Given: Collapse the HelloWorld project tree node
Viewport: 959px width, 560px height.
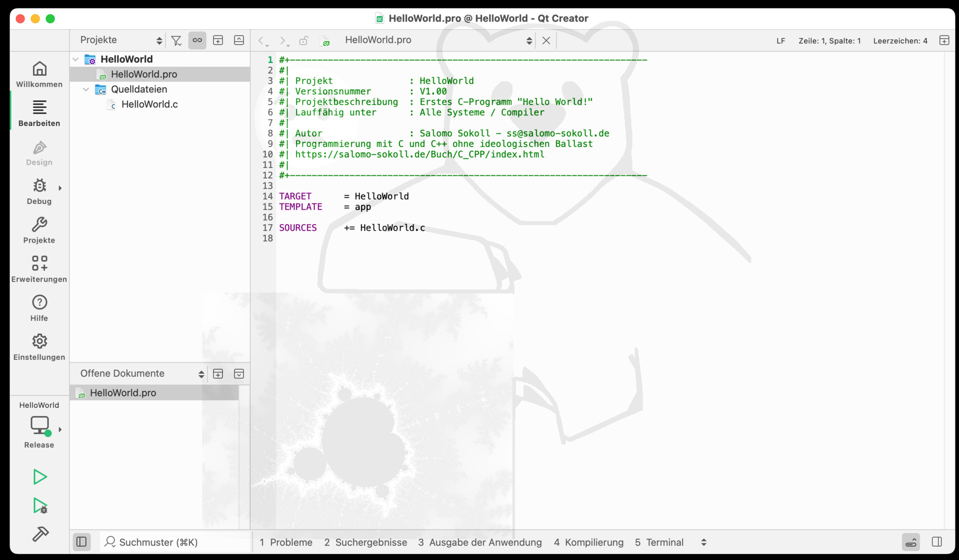Looking at the screenshot, I should tap(75, 59).
